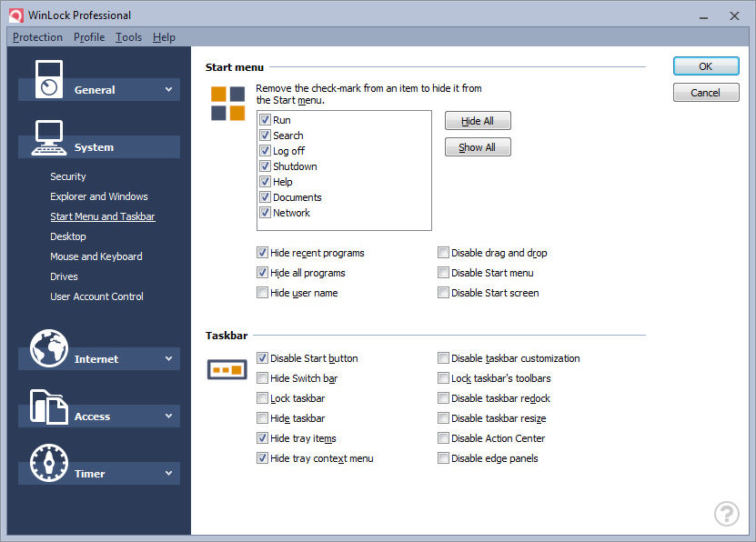Expand the Internet section chevron
Image resolution: width=756 pixels, height=542 pixels.
[168, 359]
